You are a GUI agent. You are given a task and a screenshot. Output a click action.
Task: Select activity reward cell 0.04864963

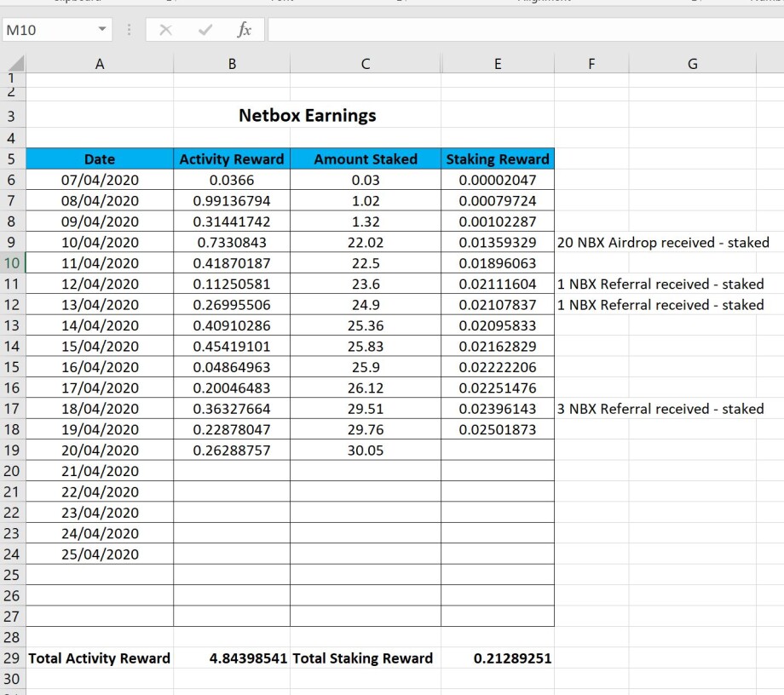(232, 367)
